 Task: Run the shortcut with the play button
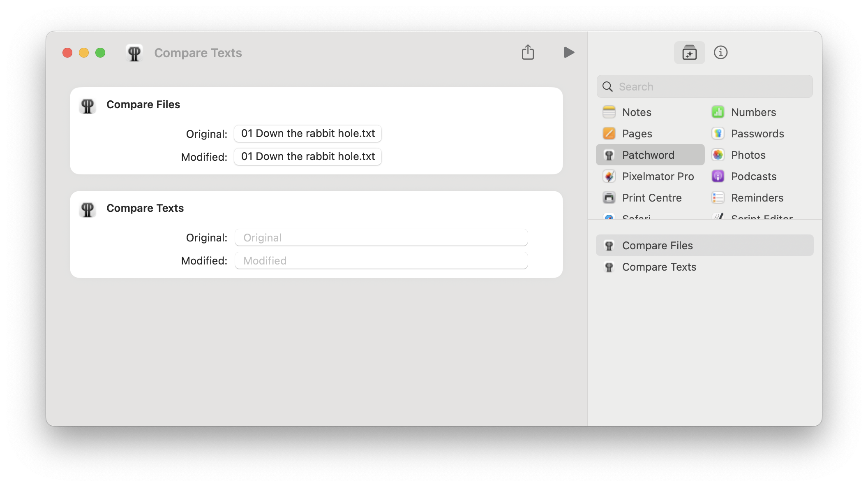click(569, 53)
